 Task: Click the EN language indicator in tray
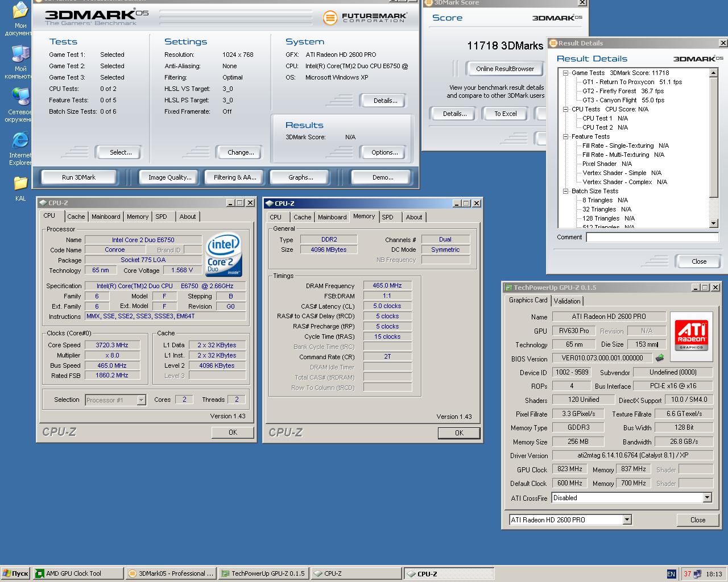pos(671,574)
